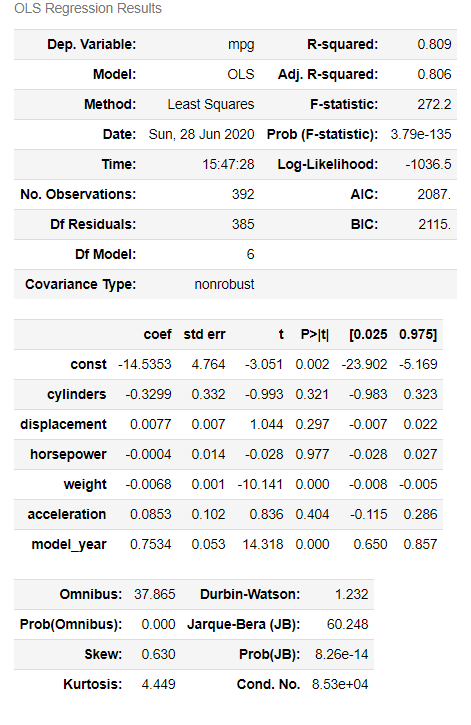471x725 pixels.
Task: Click the OLS Regression Results title
Action: (x=88, y=8)
